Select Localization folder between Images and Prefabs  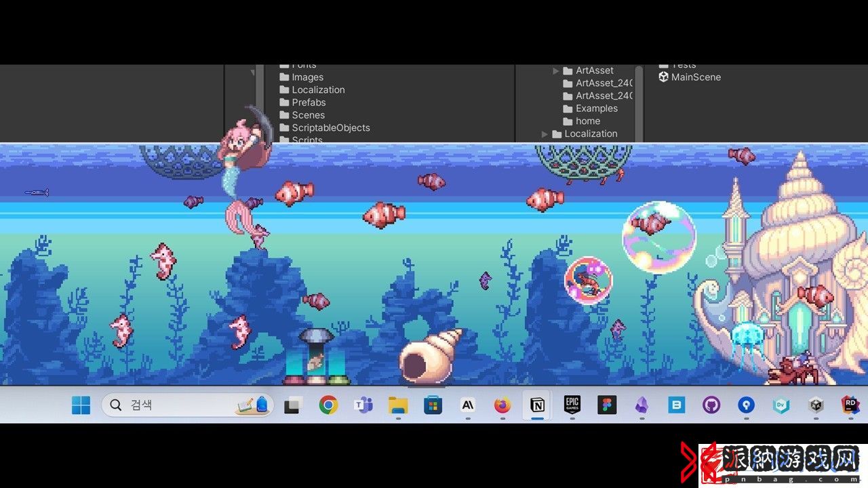312,89
